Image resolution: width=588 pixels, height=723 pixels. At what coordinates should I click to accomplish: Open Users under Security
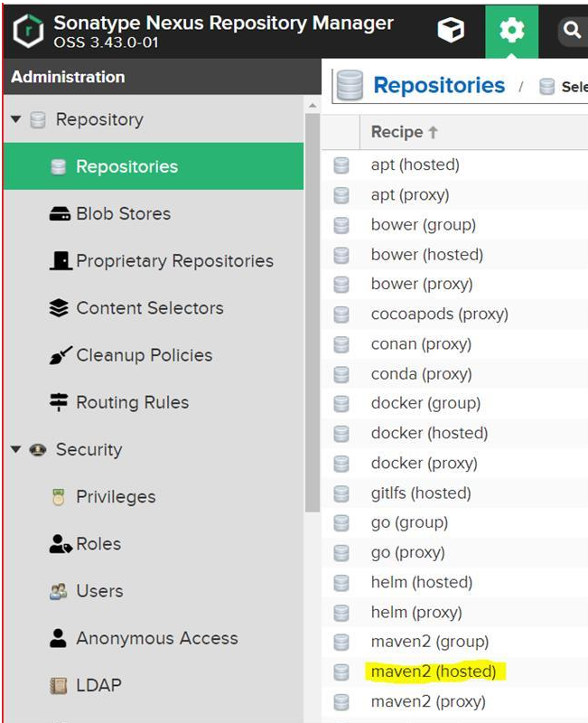(x=99, y=591)
